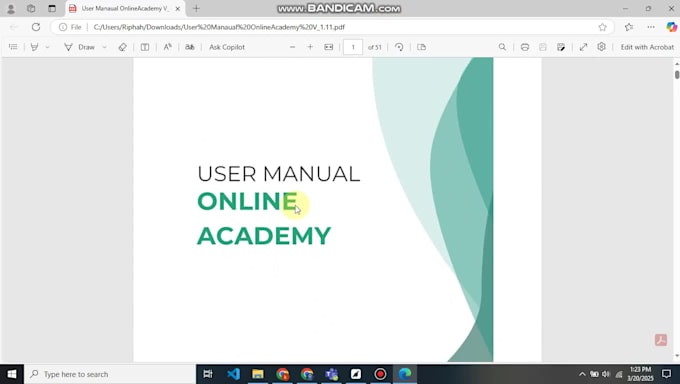This screenshot has height=384, width=680.
Task: Open the browser profile icon
Action: point(11,8)
